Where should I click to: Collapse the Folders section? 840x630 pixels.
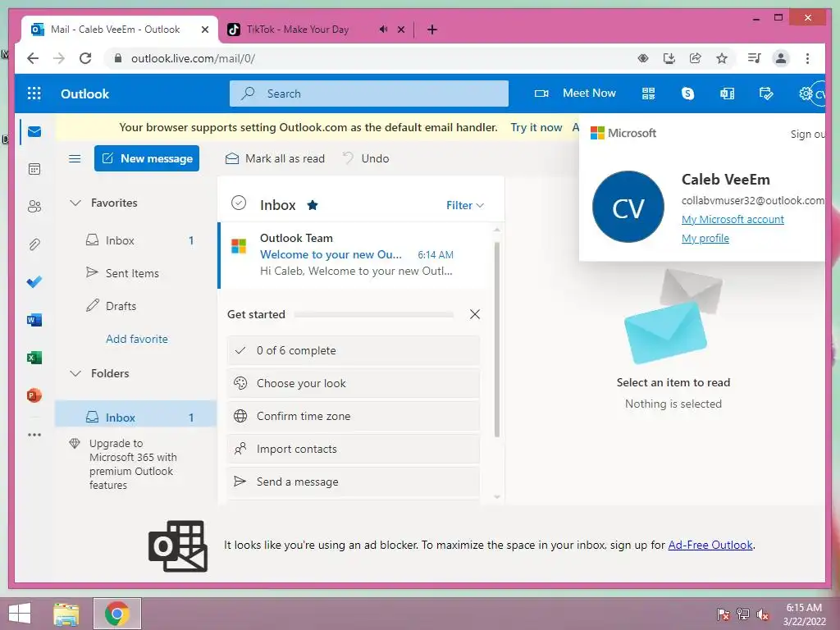coord(75,373)
